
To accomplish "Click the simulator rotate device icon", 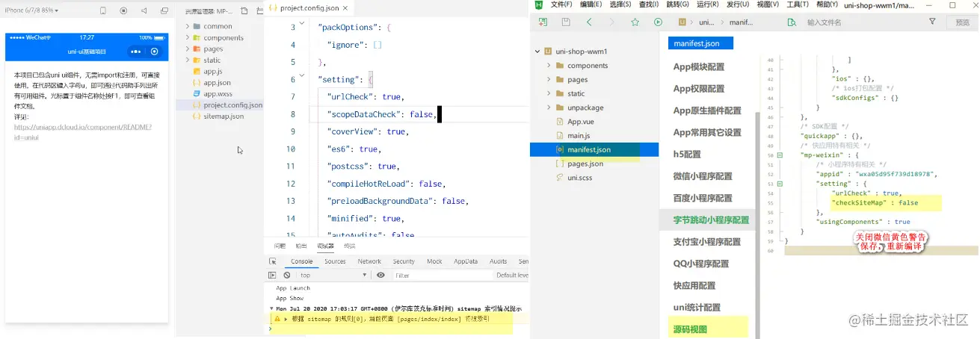I will click(102, 11).
